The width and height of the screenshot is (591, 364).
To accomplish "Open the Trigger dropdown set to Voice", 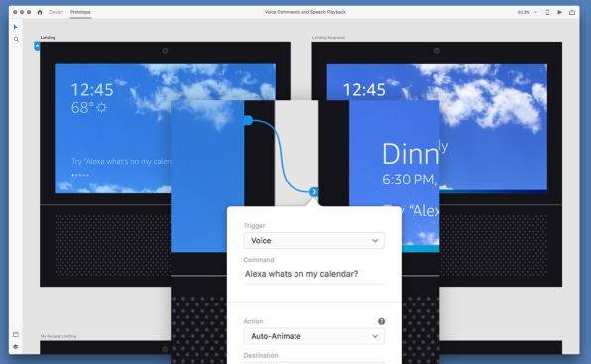I will tap(314, 240).
